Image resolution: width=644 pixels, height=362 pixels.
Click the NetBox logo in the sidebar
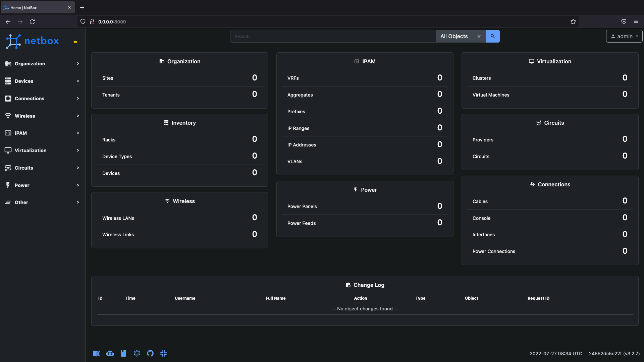pyautogui.click(x=32, y=41)
